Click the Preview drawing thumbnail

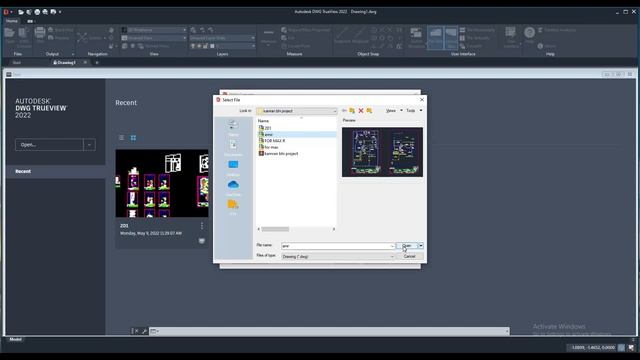382,152
